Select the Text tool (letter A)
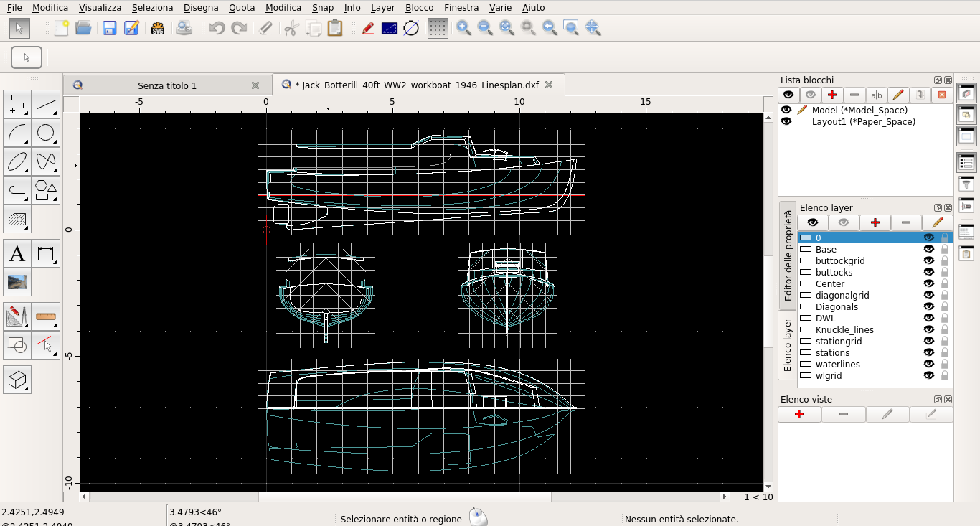980x526 pixels. click(x=17, y=253)
